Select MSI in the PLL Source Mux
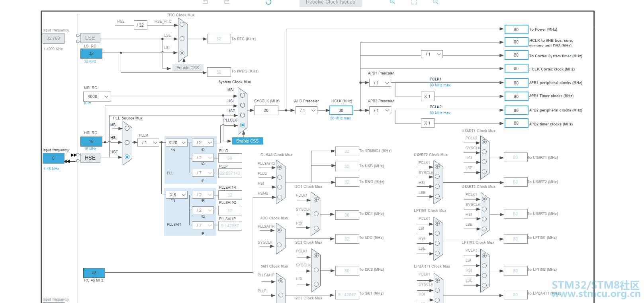This screenshot has width=644, height=303. (x=127, y=128)
